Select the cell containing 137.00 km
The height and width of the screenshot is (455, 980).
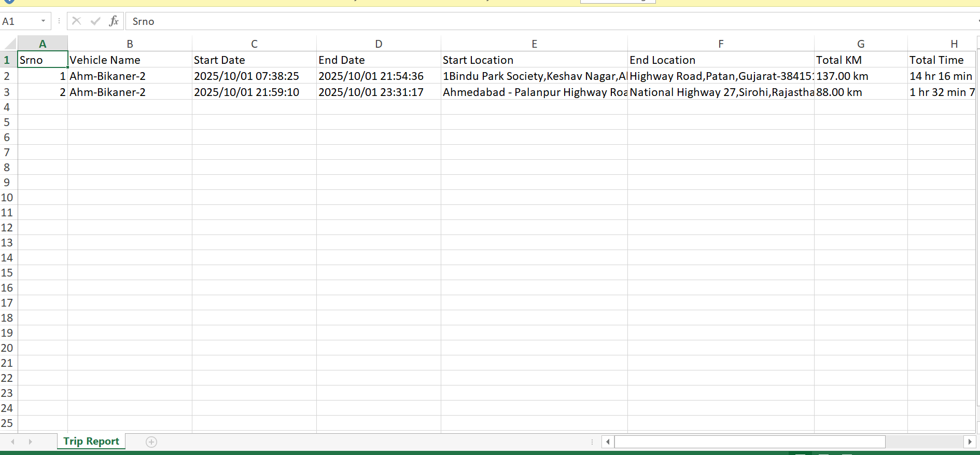pyautogui.click(x=860, y=76)
